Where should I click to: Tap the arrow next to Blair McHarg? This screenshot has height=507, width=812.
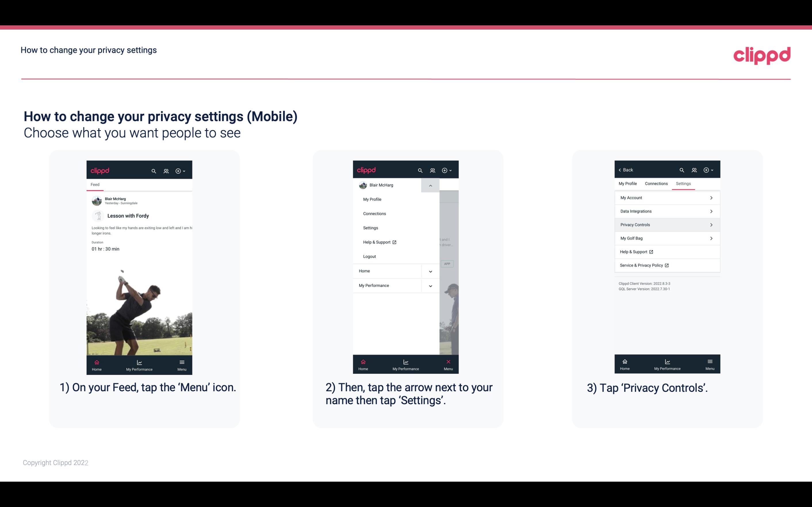pyautogui.click(x=431, y=185)
